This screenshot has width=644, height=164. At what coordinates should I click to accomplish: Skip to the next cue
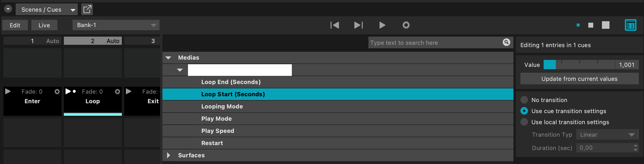tap(359, 25)
